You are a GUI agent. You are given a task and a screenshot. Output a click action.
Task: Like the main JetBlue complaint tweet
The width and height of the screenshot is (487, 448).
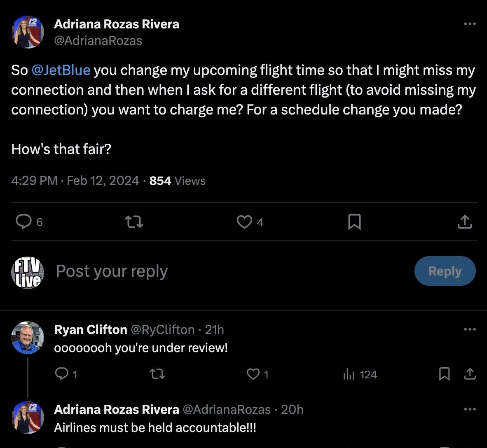click(x=244, y=222)
